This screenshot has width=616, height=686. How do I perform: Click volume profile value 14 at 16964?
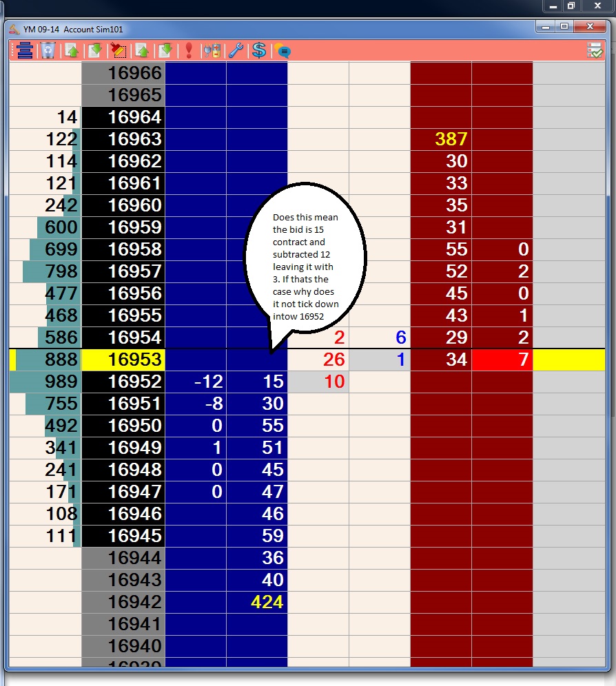coord(45,117)
